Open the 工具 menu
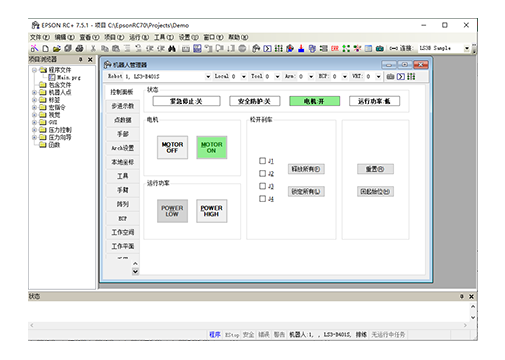Image resolution: width=505 pixels, height=360 pixels. click(x=164, y=37)
